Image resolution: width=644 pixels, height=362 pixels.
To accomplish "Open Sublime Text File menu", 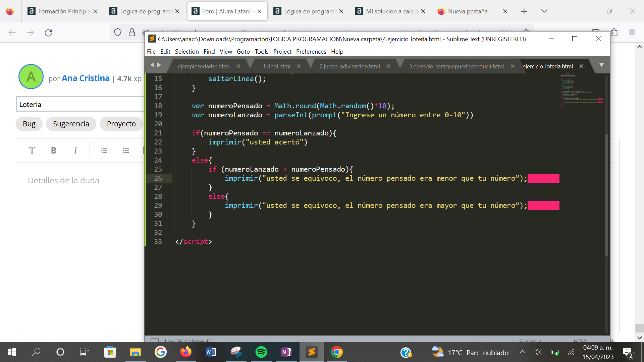I will (x=151, y=51).
